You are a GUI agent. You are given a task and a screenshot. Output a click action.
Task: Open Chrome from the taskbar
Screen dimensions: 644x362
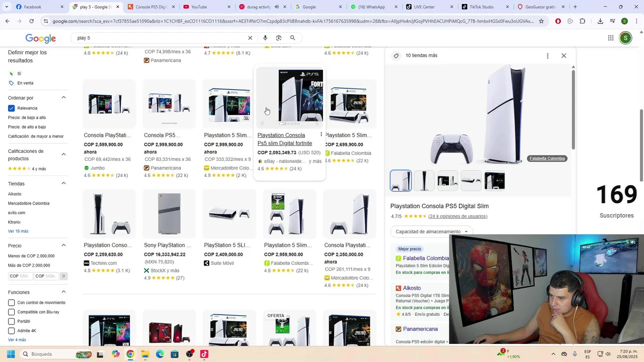click(x=130, y=354)
